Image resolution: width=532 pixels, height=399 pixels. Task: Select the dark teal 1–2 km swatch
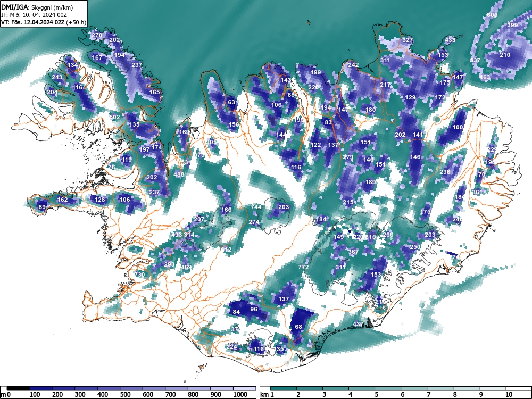pos(284,388)
